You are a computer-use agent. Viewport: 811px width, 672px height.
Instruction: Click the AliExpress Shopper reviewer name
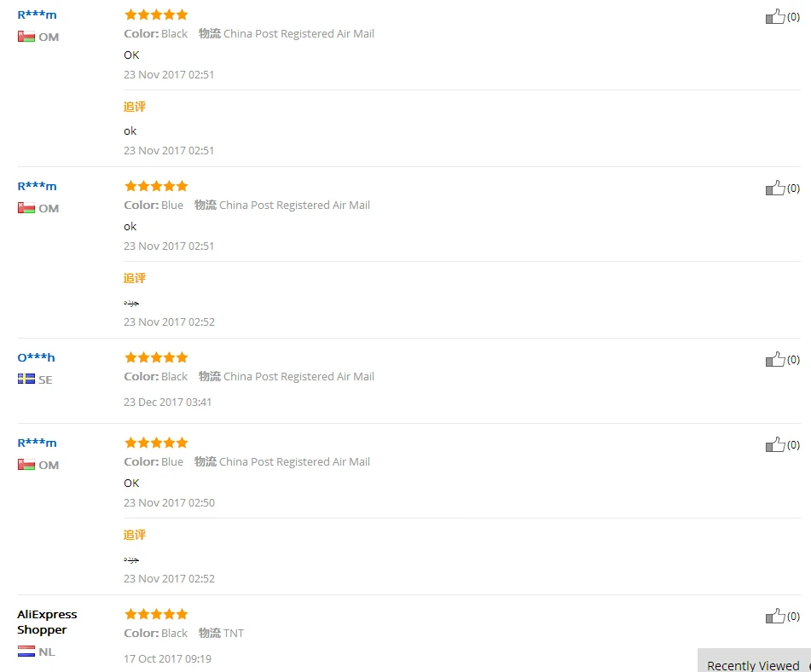[46, 622]
